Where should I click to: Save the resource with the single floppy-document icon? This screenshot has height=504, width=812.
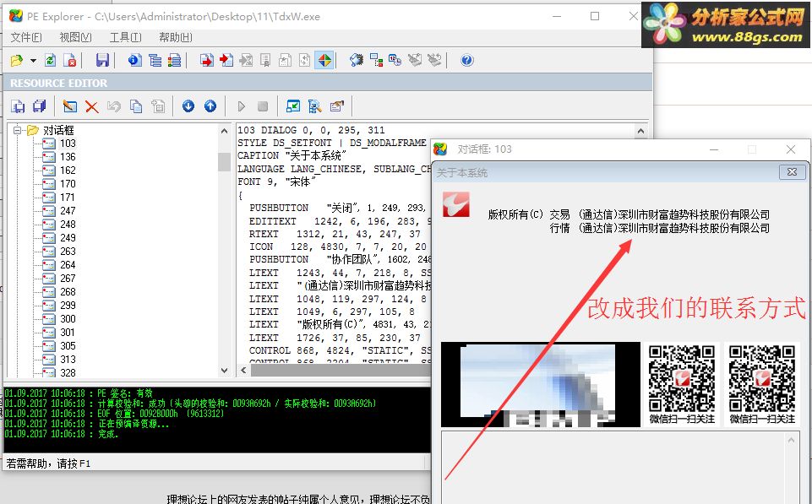pyautogui.click(x=18, y=106)
